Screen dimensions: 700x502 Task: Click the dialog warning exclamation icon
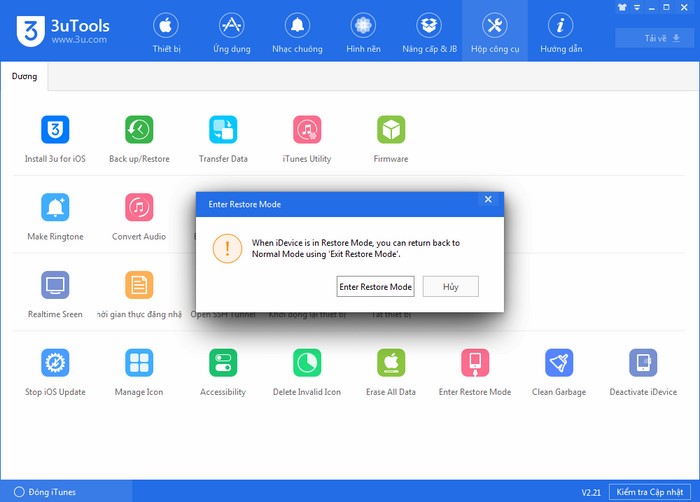(x=227, y=248)
